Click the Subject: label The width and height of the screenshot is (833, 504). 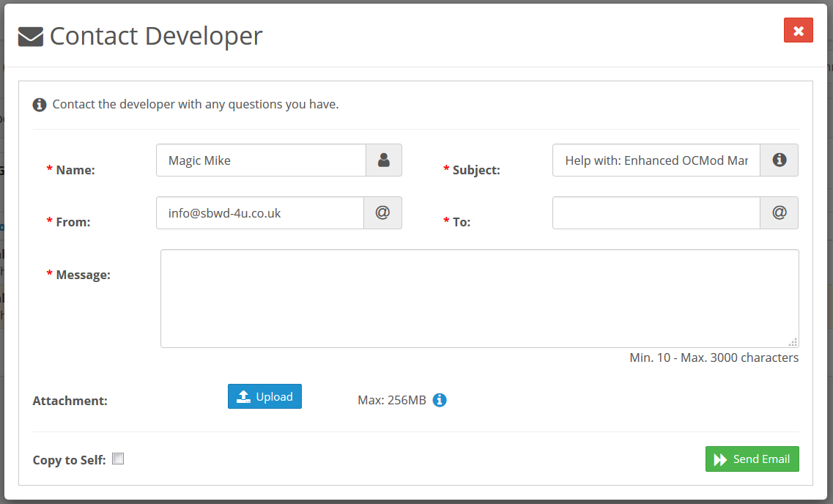click(x=476, y=170)
